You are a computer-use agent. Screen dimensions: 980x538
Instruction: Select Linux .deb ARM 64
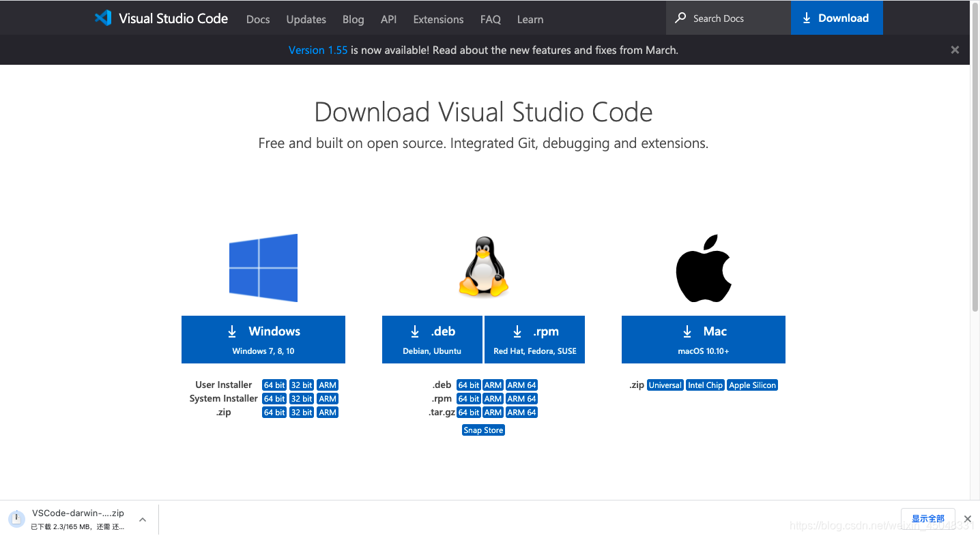522,385
